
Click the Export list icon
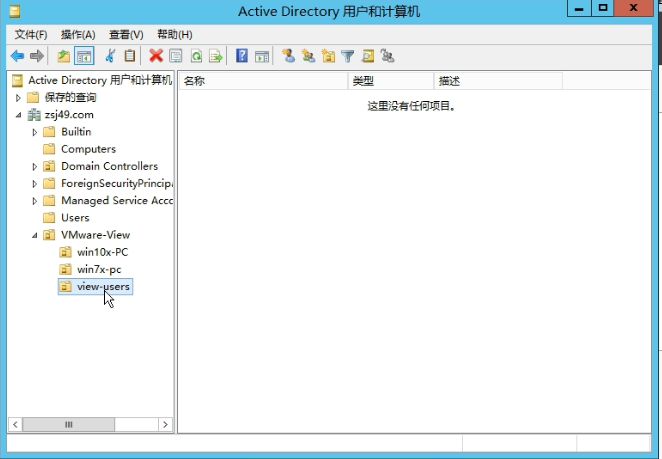click(x=216, y=56)
